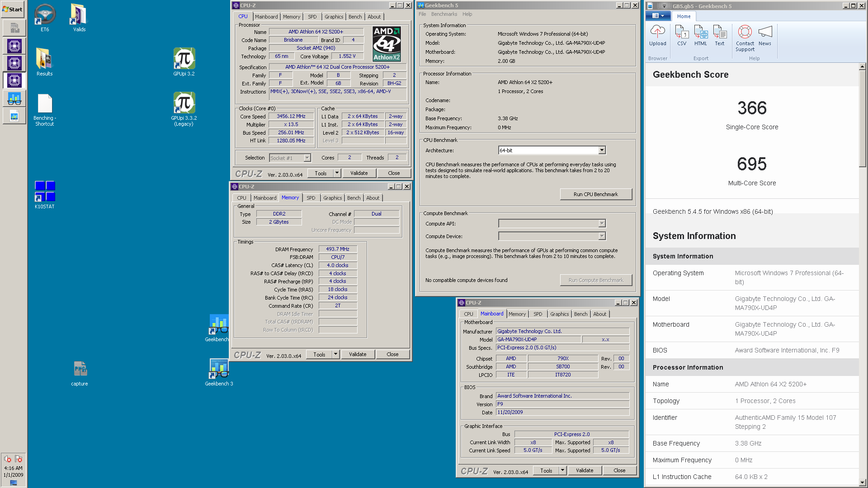Click the Geekbench results scrollbar thumb
868x488 pixels.
[862, 118]
